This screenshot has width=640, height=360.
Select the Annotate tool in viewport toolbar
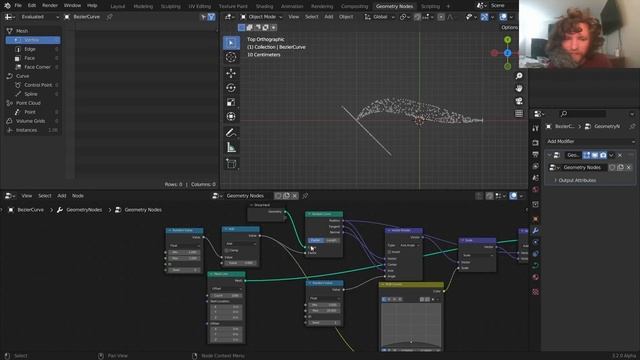click(x=231, y=133)
